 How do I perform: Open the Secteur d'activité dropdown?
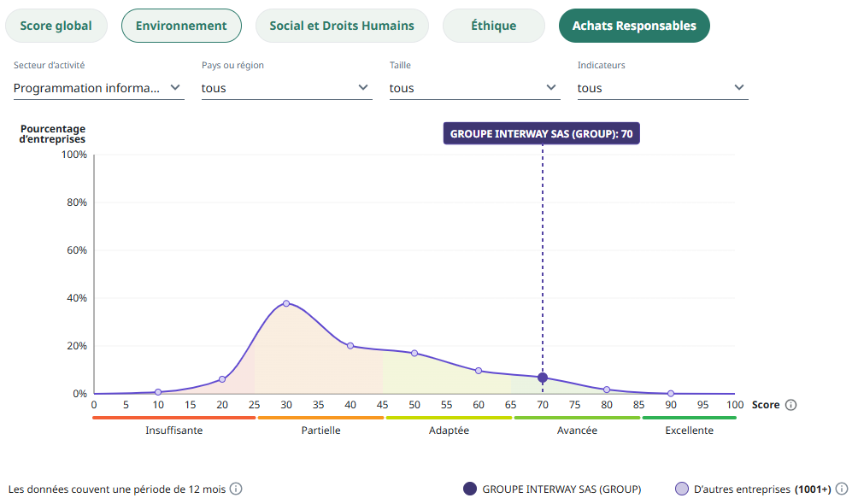click(x=98, y=87)
